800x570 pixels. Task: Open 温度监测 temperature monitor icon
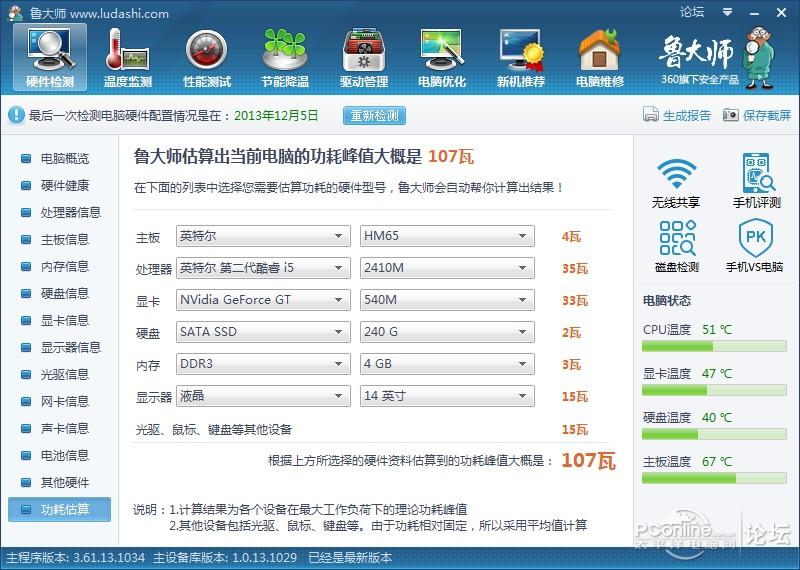click(128, 57)
